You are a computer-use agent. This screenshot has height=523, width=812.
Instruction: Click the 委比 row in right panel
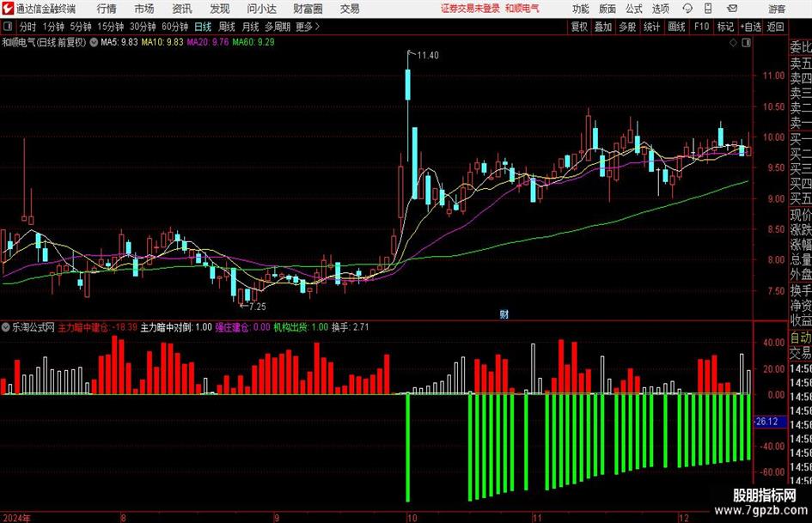click(x=801, y=47)
